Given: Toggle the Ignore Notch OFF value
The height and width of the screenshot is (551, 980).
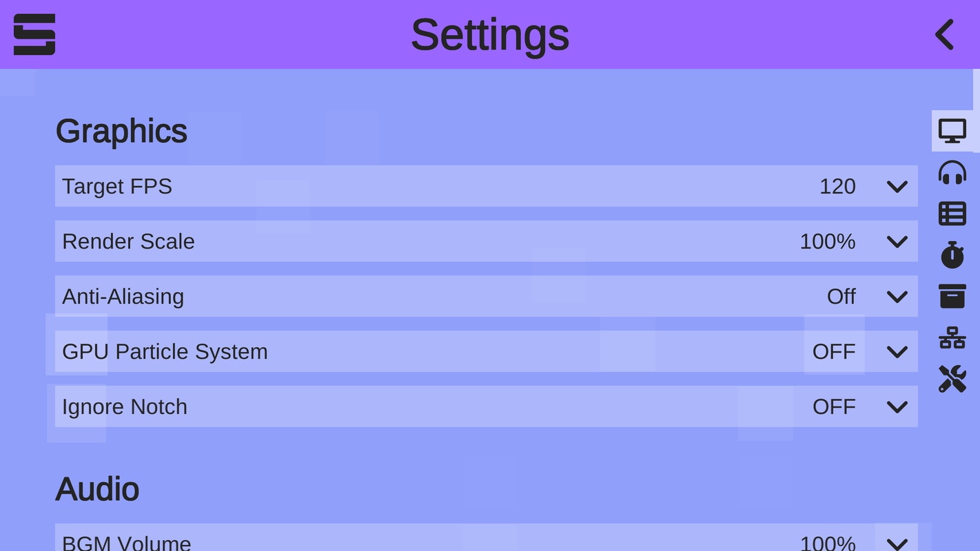Looking at the screenshot, I should [834, 406].
